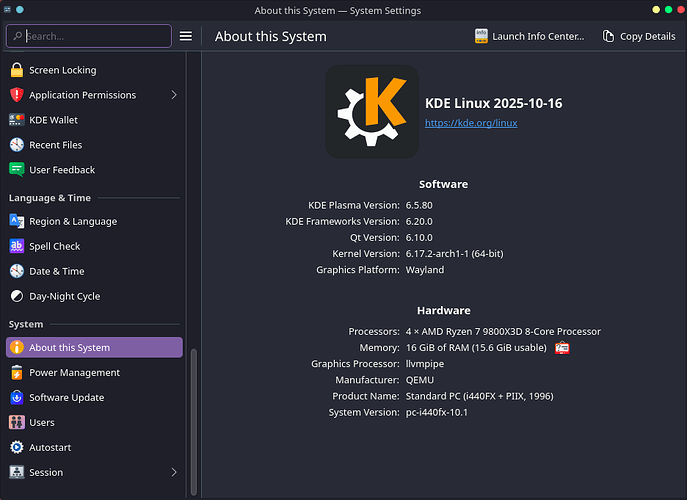Image resolution: width=687 pixels, height=500 pixels.
Task: Click the User Feedback chat icon
Action: pyautogui.click(x=16, y=170)
